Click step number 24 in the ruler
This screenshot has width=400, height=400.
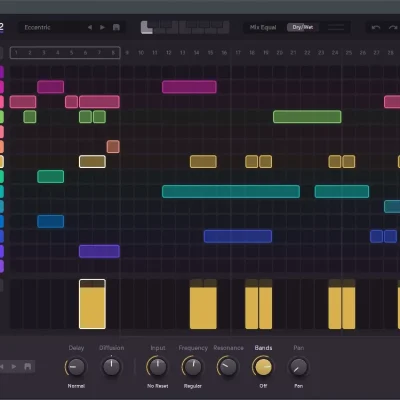(x=335, y=53)
